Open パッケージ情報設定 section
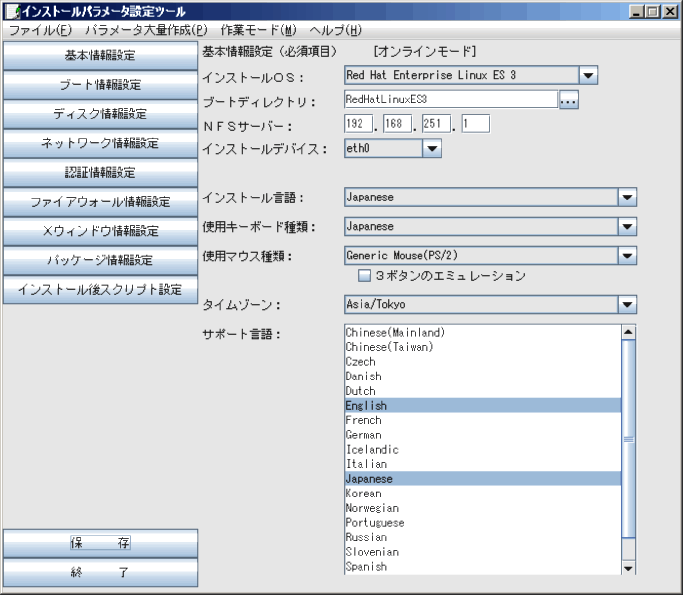 (100, 260)
